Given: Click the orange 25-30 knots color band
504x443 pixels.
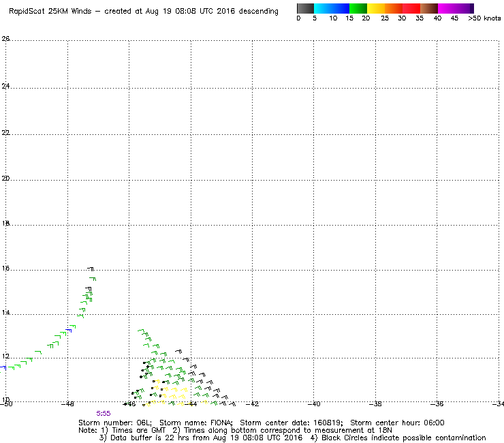Looking at the screenshot, I should 394,8.
